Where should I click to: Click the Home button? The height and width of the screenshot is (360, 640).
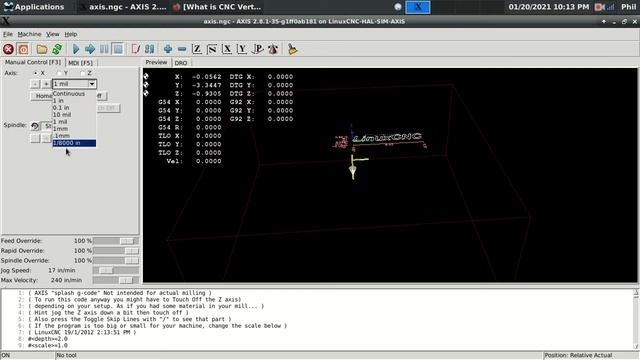pyautogui.click(x=42, y=96)
